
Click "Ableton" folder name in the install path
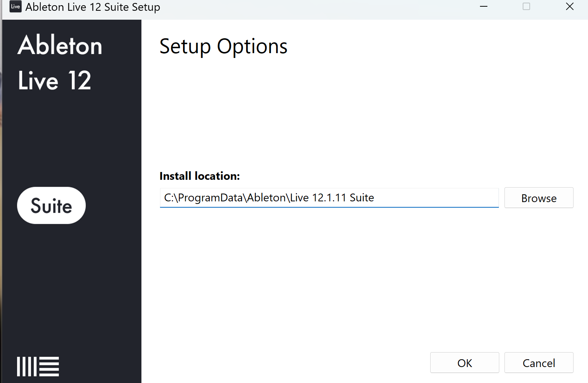click(x=267, y=198)
